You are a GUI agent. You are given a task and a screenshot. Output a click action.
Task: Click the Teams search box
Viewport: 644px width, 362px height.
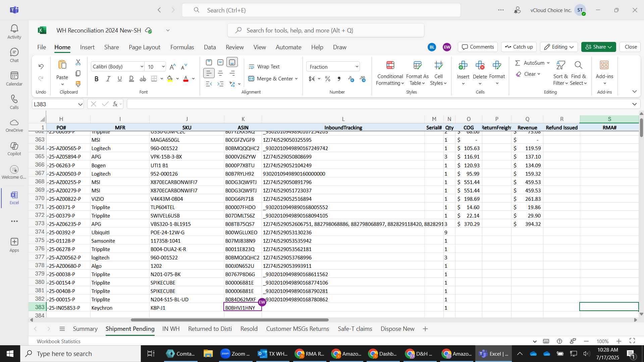click(321, 10)
